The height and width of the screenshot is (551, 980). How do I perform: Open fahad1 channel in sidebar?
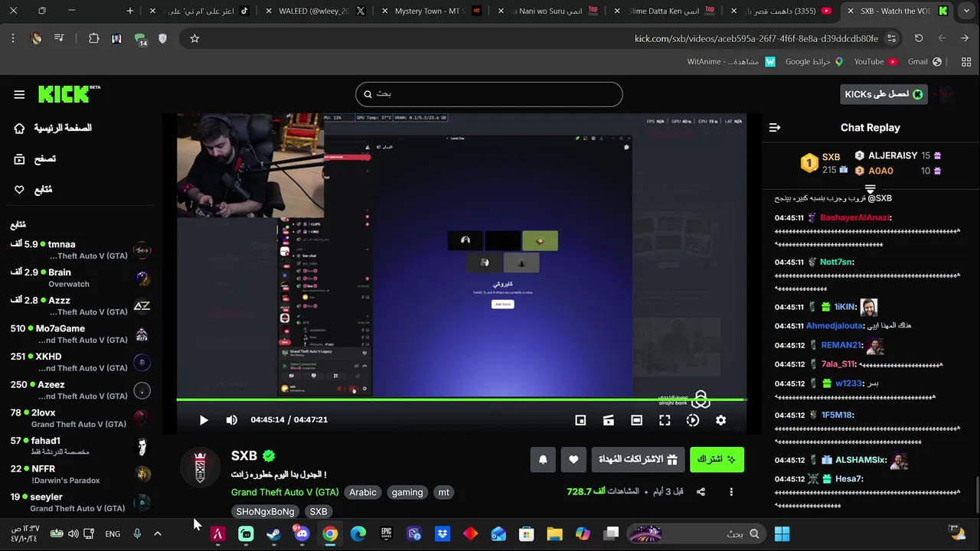coord(80,446)
